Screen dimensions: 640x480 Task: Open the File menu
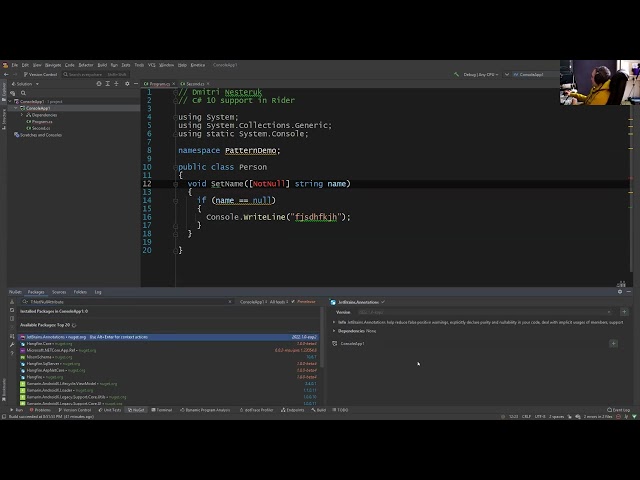point(15,65)
